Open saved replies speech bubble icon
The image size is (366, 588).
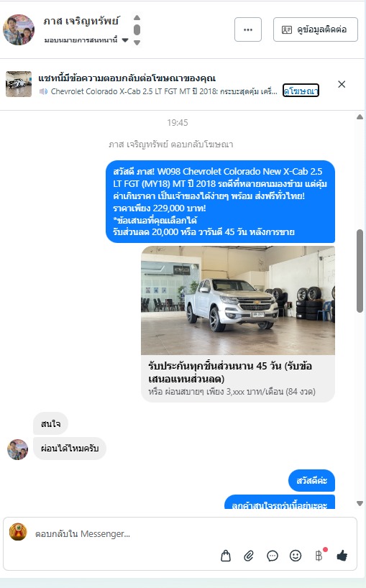point(273,556)
